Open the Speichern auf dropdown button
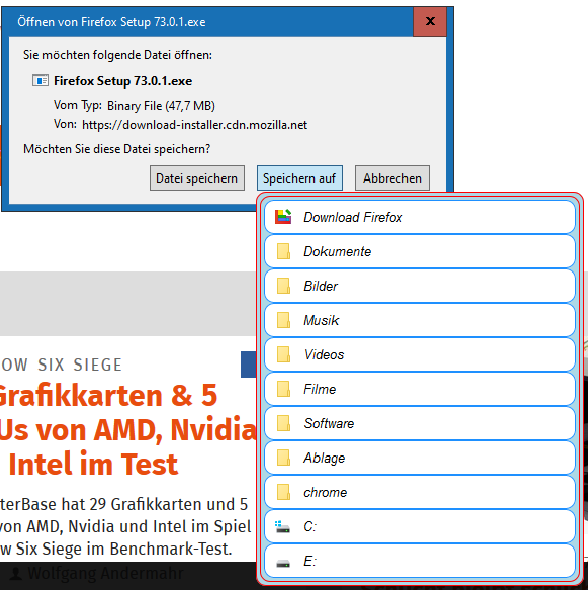Viewport: 588px width, 590px height. [x=300, y=178]
